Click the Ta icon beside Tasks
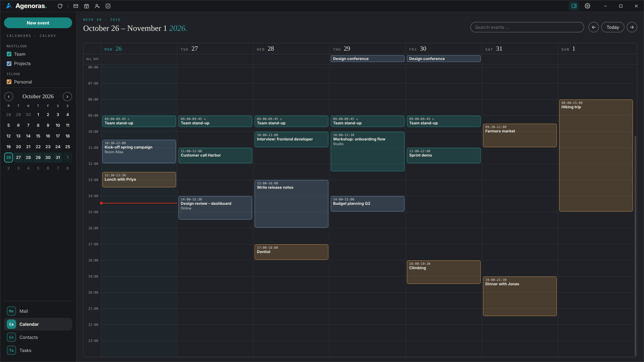The image size is (644, 362). coord(11,350)
